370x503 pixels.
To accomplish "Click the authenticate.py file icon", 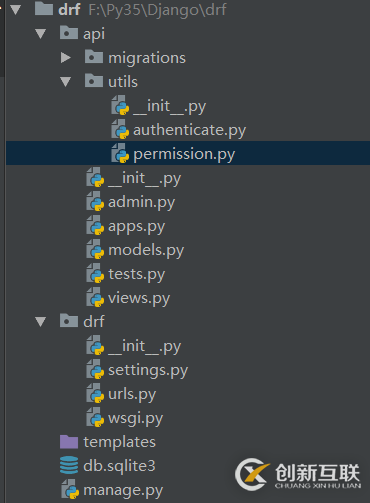I will (x=120, y=130).
